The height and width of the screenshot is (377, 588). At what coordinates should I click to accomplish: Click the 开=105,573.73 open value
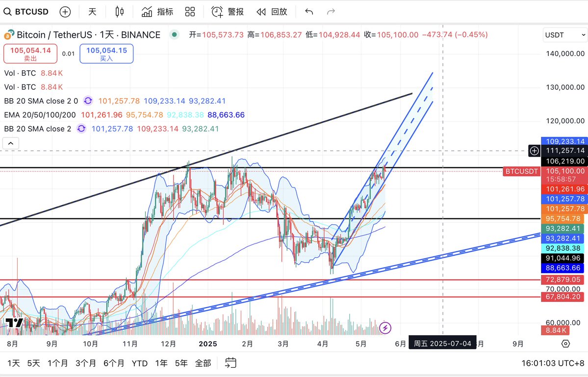pyautogui.click(x=216, y=34)
